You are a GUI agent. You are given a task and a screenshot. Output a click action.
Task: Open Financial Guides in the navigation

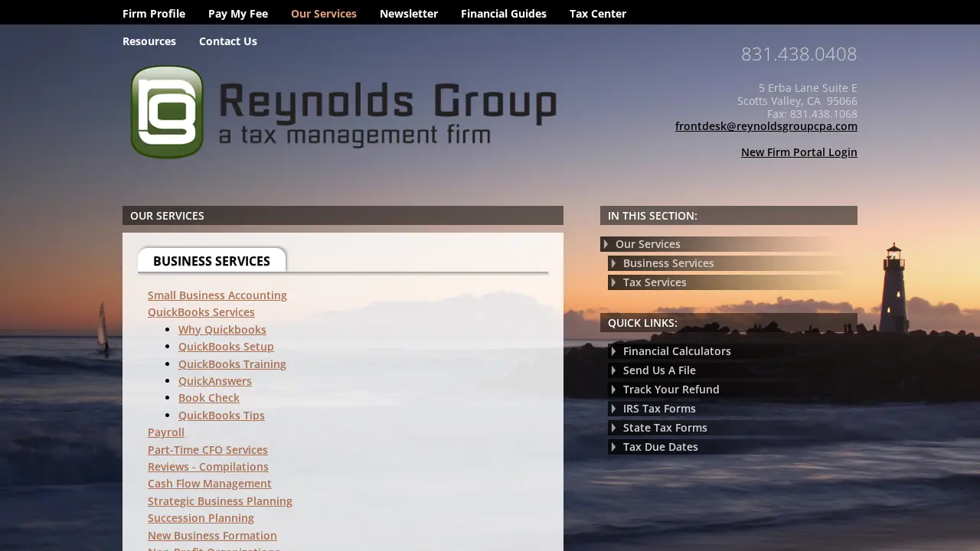[x=504, y=14]
